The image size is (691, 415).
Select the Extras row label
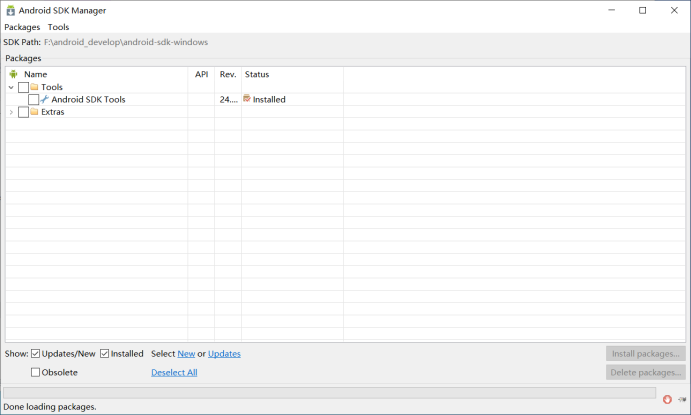pos(53,112)
